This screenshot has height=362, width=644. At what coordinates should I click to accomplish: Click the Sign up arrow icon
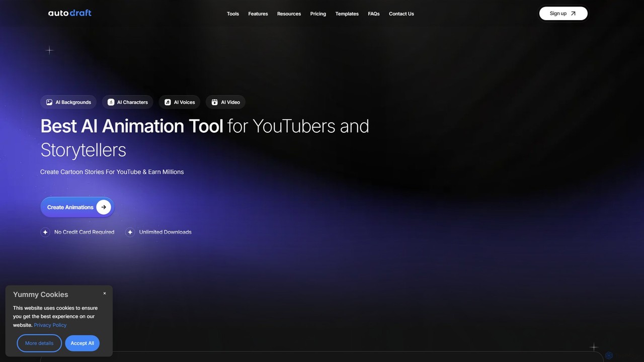[573, 14]
